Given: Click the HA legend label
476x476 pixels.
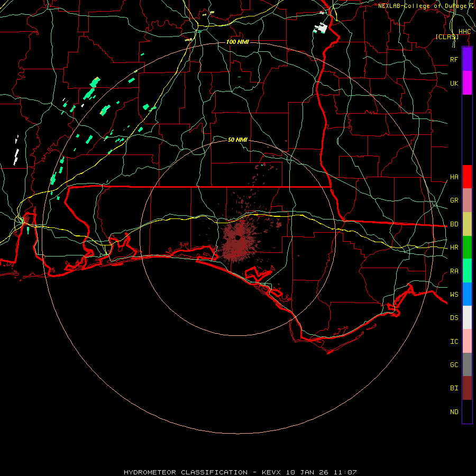Looking at the screenshot, I should pyautogui.click(x=454, y=177).
